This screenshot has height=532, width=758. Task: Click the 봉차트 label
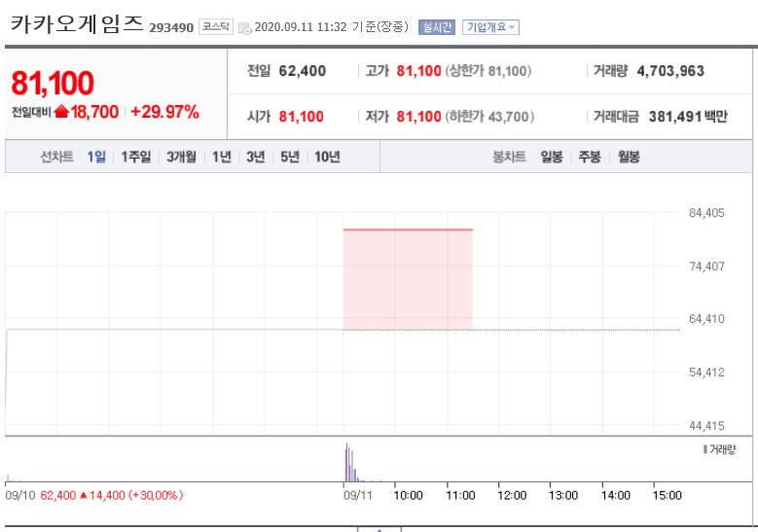click(509, 157)
